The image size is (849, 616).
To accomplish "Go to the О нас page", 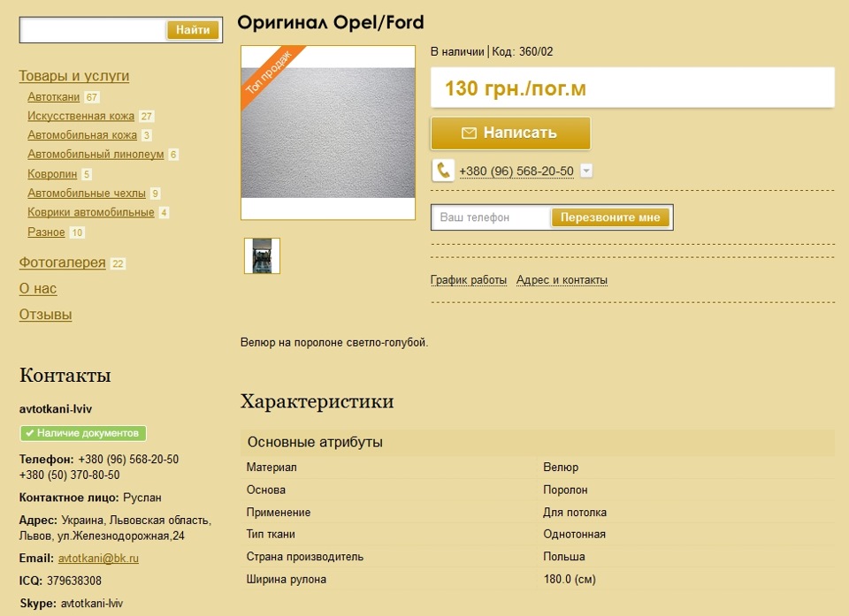I will (38, 288).
